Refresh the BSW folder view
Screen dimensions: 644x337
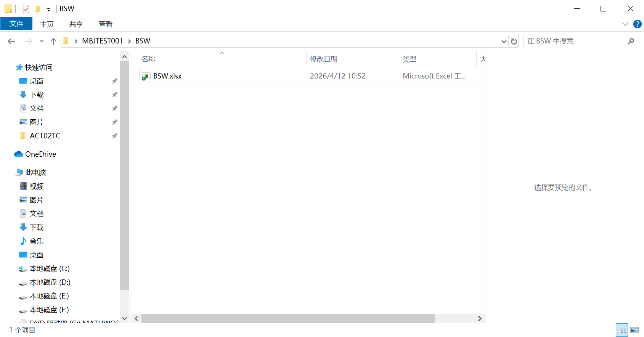(514, 41)
